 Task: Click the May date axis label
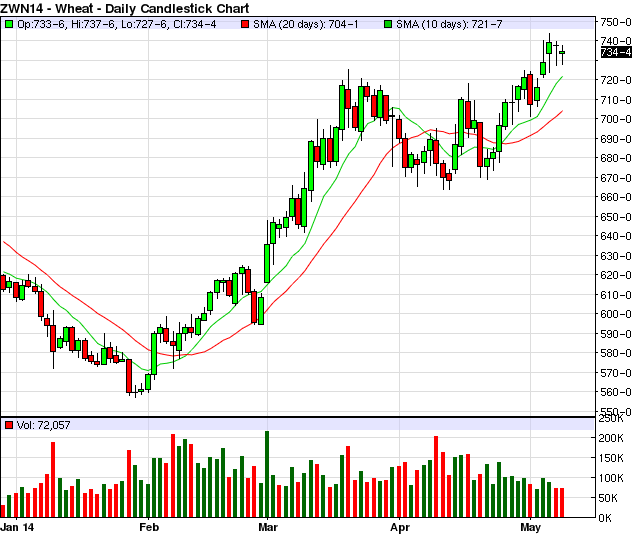[531, 527]
